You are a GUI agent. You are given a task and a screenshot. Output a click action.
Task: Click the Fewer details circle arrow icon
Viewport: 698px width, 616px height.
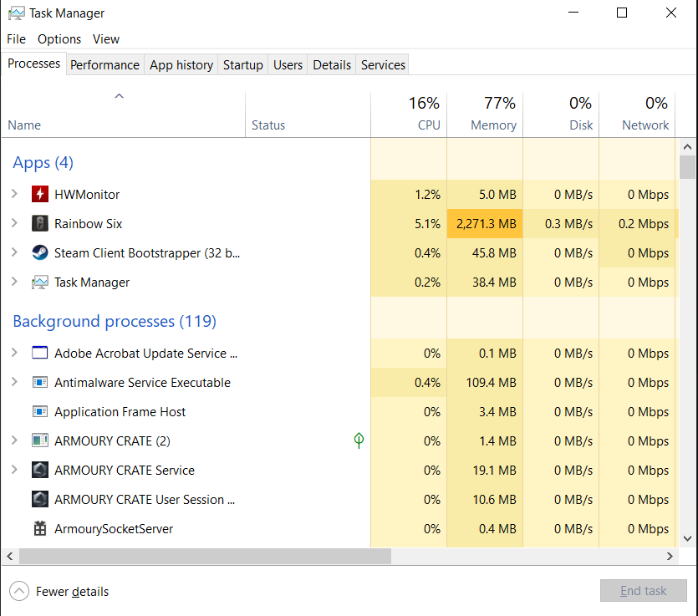pyautogui.click(x=19, y=591)
